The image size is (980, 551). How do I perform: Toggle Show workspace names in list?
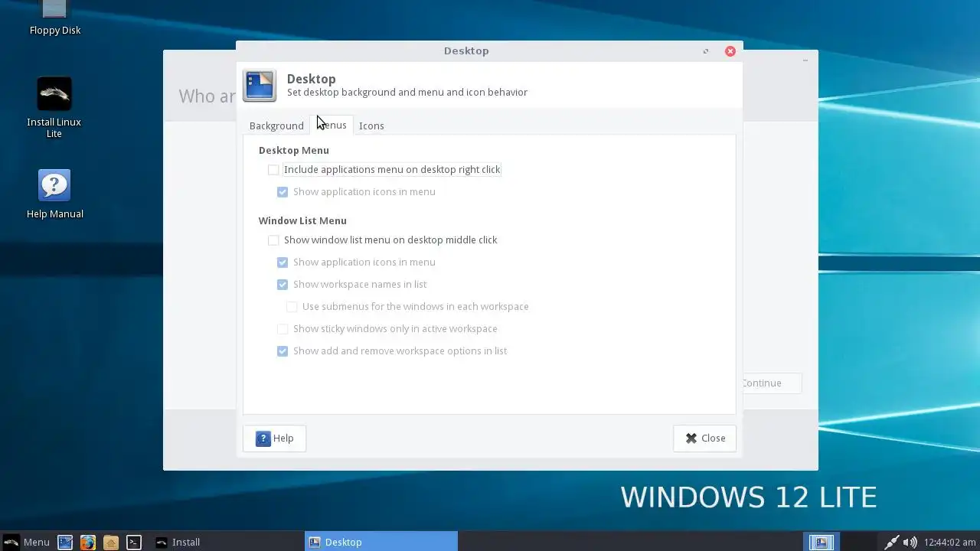tap(283, 285)
